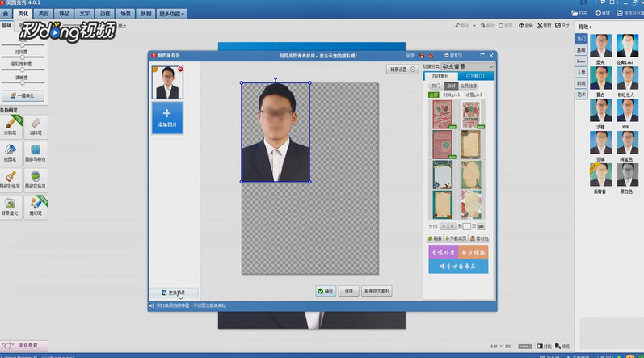This screenshot has height=358, width=644.
Task: Click the 旋转 rotate icon
Action: click(526, 25)
